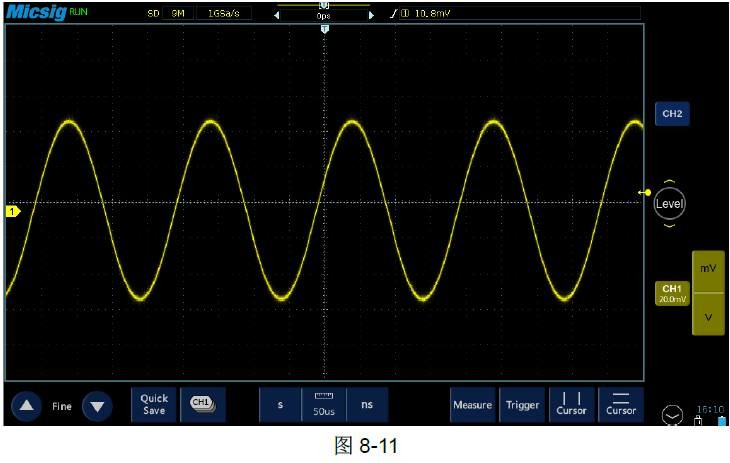Image resolution: width=730 pixels, height=463 pixels.
Task: Open the Measure menu
Action: pyautogui.click(x=472, y=405)
